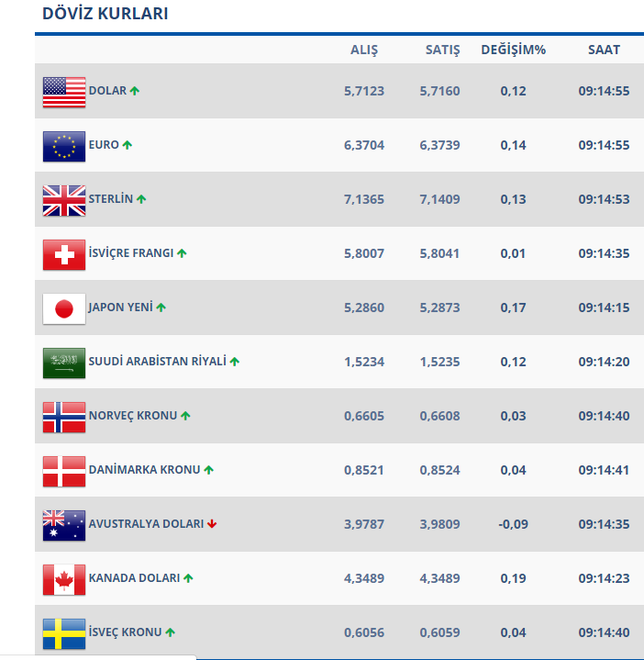The width and height of the screenshot is (644, 660).
Task: Select the Australian flag icon
Action: [64, 524]
